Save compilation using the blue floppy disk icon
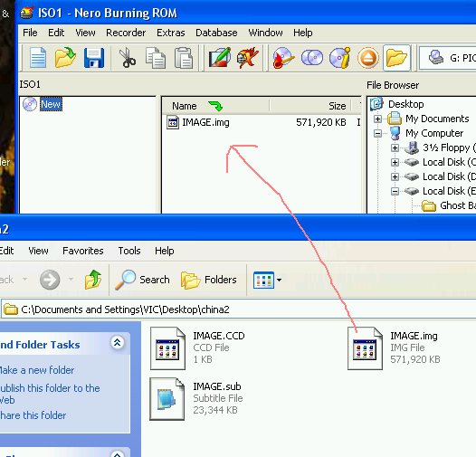Screen dimensions: 476x457 (x=94, y=58)
